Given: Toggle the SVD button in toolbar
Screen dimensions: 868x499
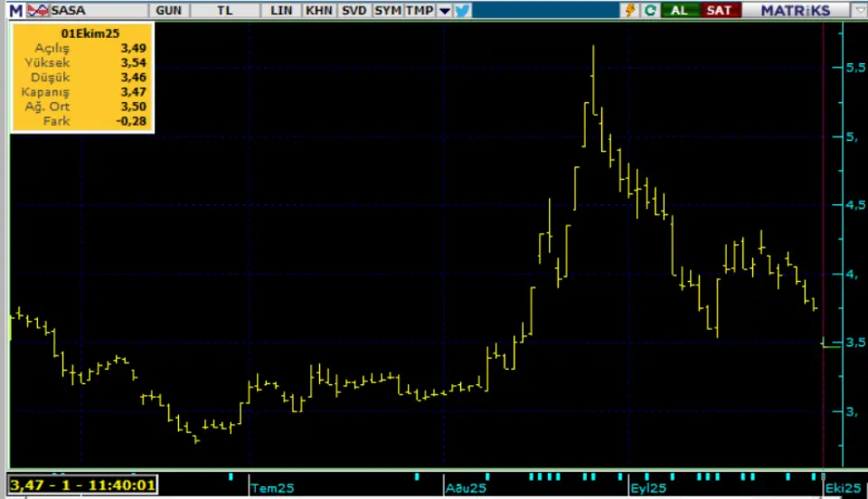Looking at the screenshot, I should click(353, 11).
